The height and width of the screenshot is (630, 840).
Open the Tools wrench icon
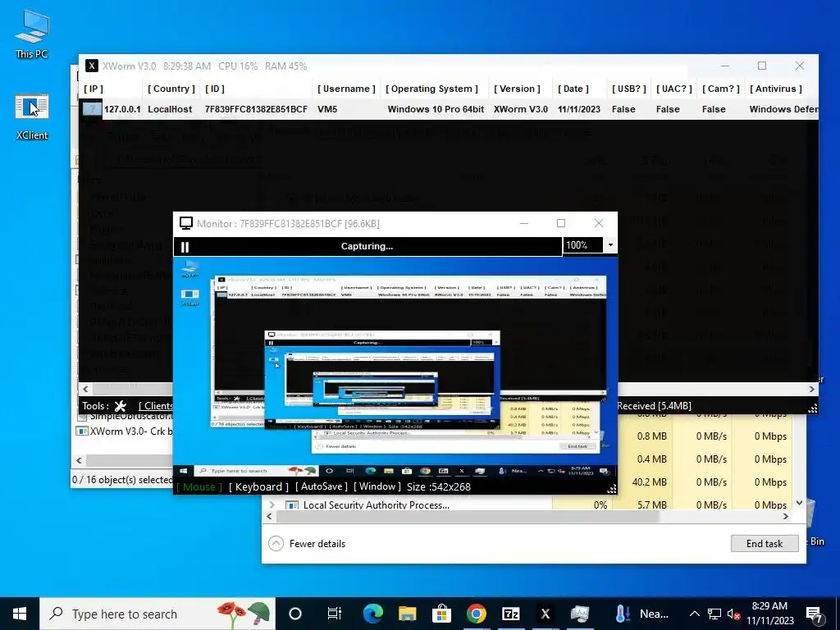point(121,406)
